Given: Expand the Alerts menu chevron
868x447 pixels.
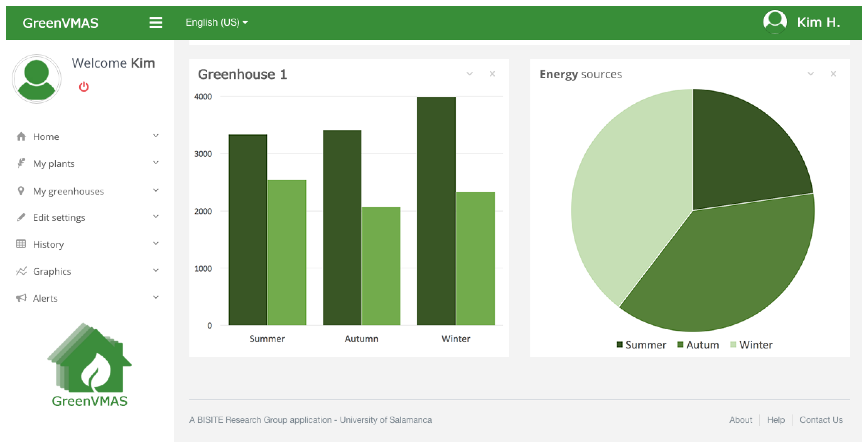Looking at the screenshot, I should [x=156, y=297].
